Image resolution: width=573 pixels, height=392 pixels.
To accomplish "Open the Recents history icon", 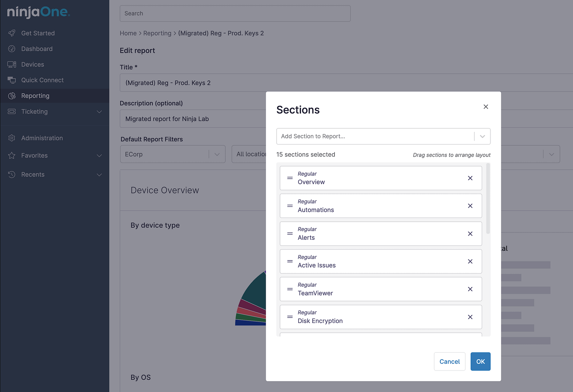I will tap(12, 174).
